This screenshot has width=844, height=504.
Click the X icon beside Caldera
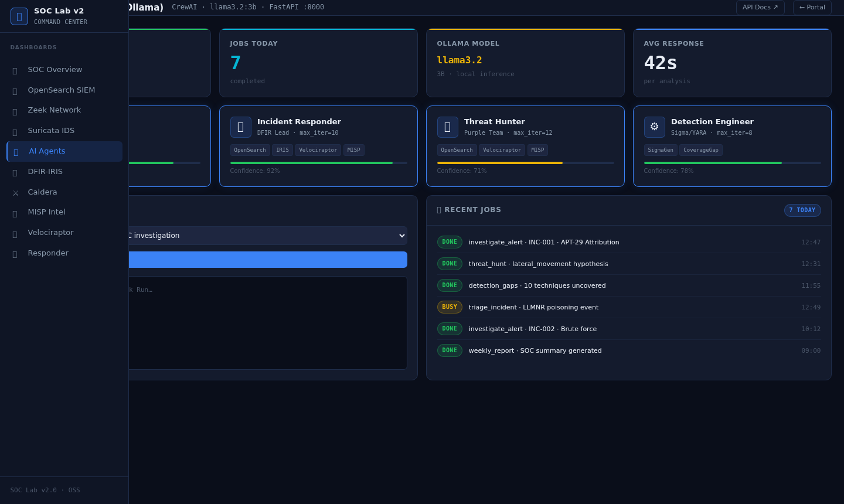[15, 192]
